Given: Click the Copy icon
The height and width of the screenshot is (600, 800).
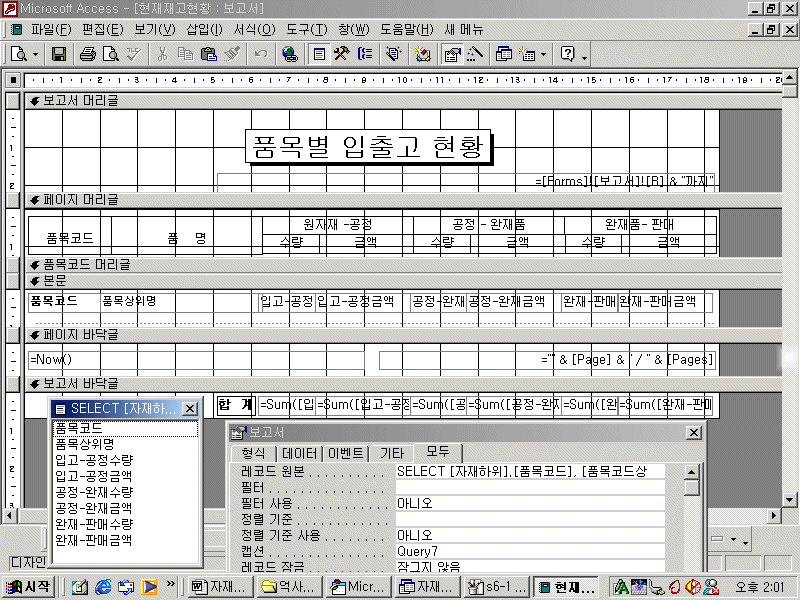Looking at the screenshot, I should [x=185, y=54].
